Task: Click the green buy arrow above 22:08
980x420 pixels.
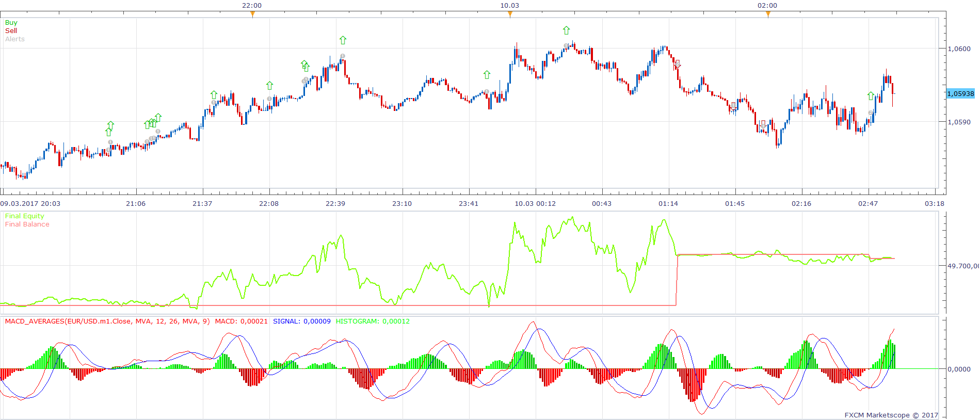Action: click(x=269, y=85)
